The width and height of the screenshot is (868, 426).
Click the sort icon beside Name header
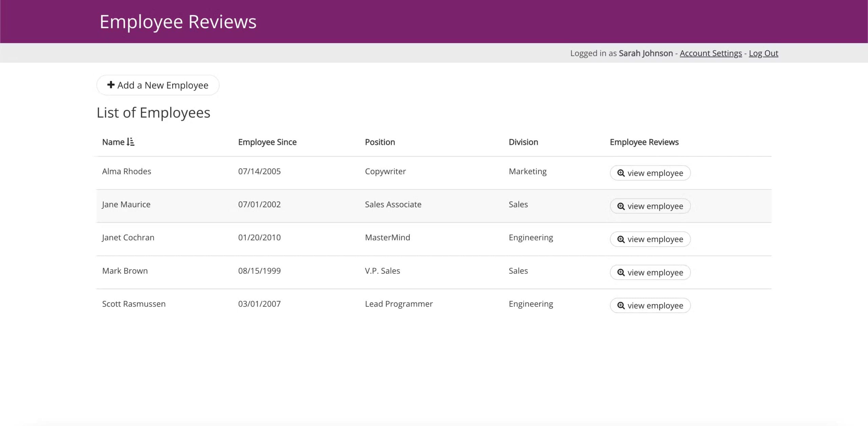(x=131, y=142)
